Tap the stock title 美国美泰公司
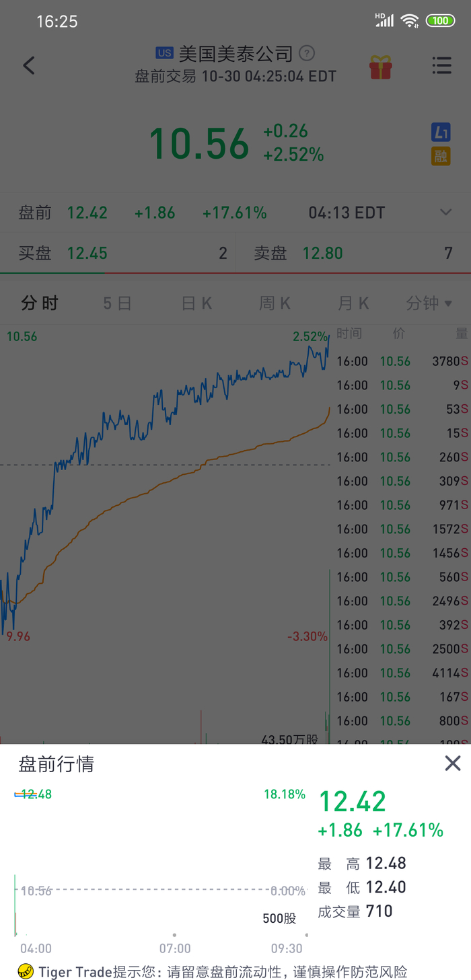The height and width of the screenshot is (980, 471). tap(235, 53)
